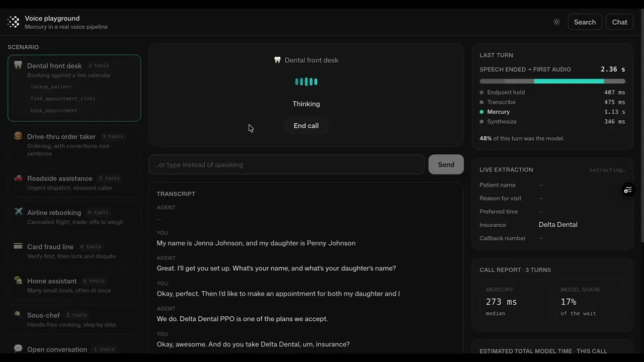Click the 273 ms median Mercury card
Image resolution: width=644 pixels, height=362 pixels.
tap(515, 301)
